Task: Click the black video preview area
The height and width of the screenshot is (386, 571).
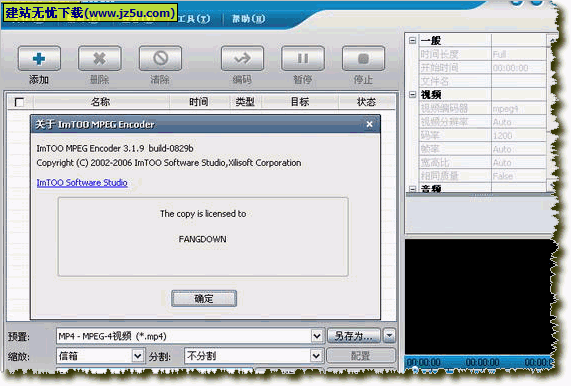Action: (x=480, y=297)
